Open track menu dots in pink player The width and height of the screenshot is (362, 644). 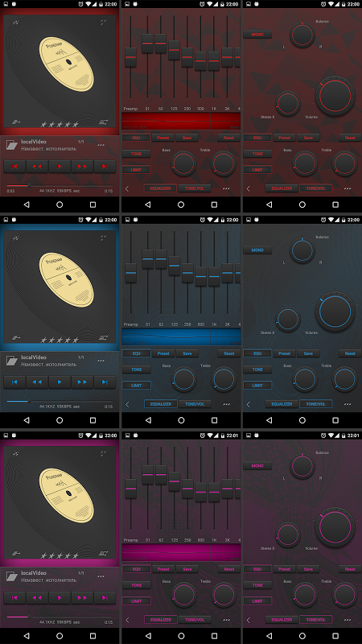101,576
